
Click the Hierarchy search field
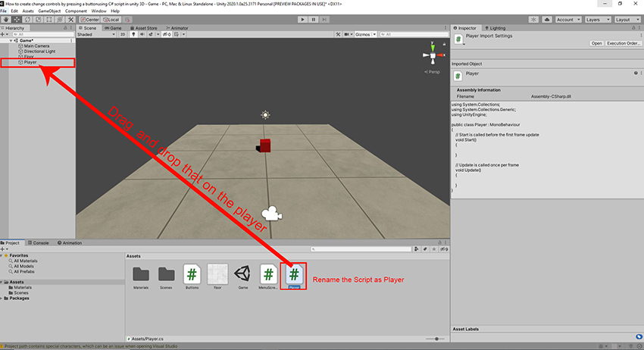coord(43,35)
